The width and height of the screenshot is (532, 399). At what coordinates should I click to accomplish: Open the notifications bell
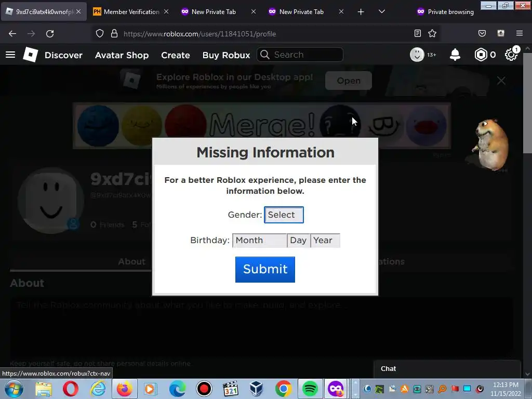455,55
